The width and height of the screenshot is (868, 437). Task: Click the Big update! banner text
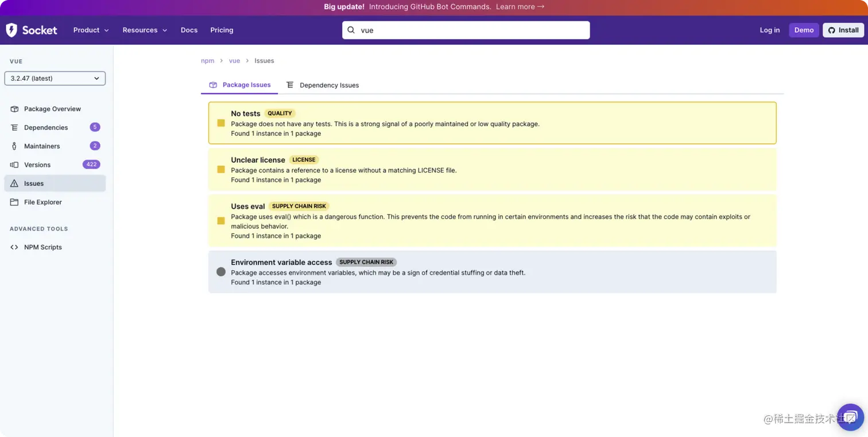[344, 7]
